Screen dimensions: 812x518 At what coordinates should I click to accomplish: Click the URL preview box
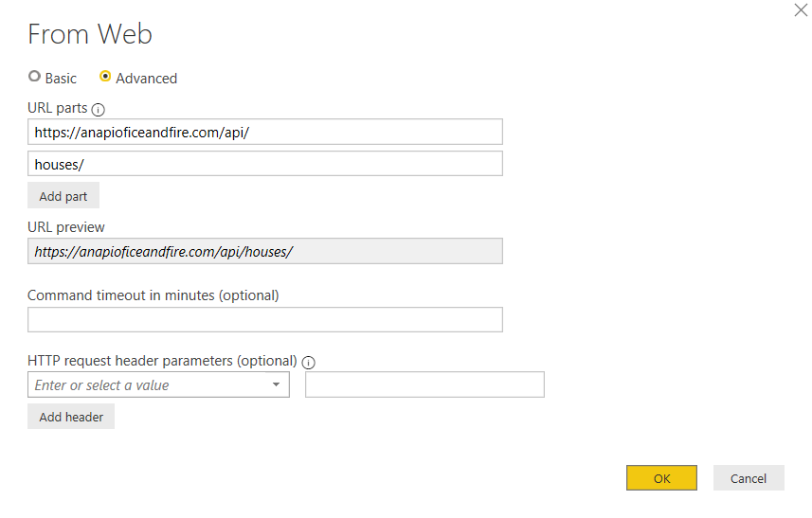(x=264, y=251)
